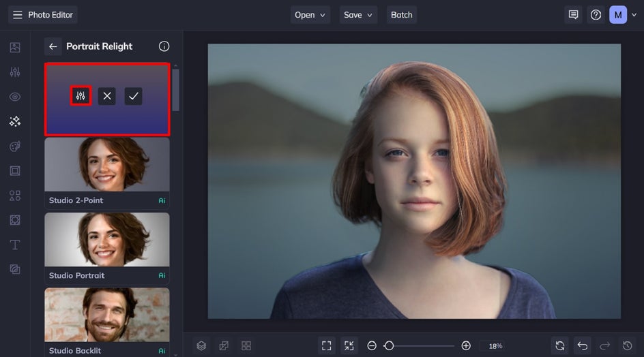This screenshot has width=644, height=357.
Task: Expand the Save dropdown
Action: point(359,15)
